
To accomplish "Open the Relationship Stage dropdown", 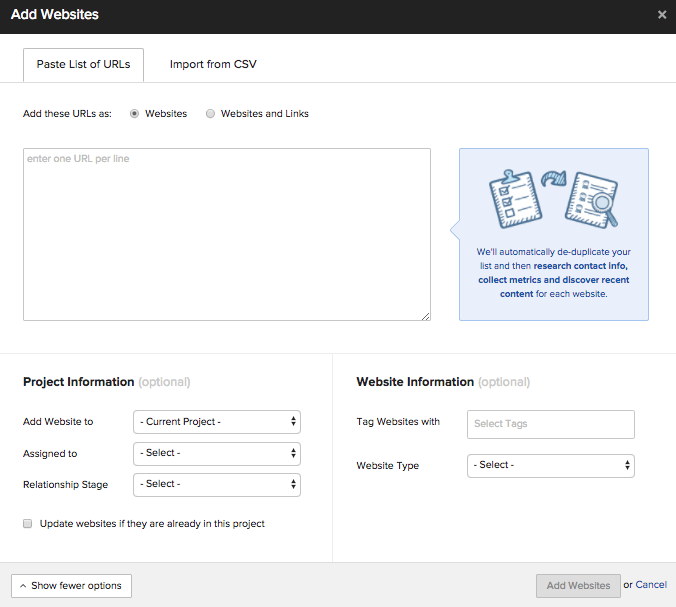I will (x=216, y=485).
